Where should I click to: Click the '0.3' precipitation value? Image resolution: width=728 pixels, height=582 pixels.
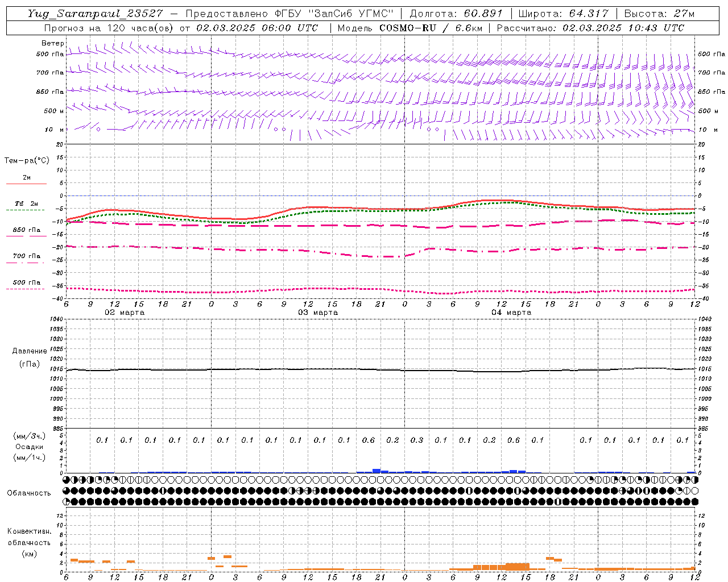[x=417, y=440]
